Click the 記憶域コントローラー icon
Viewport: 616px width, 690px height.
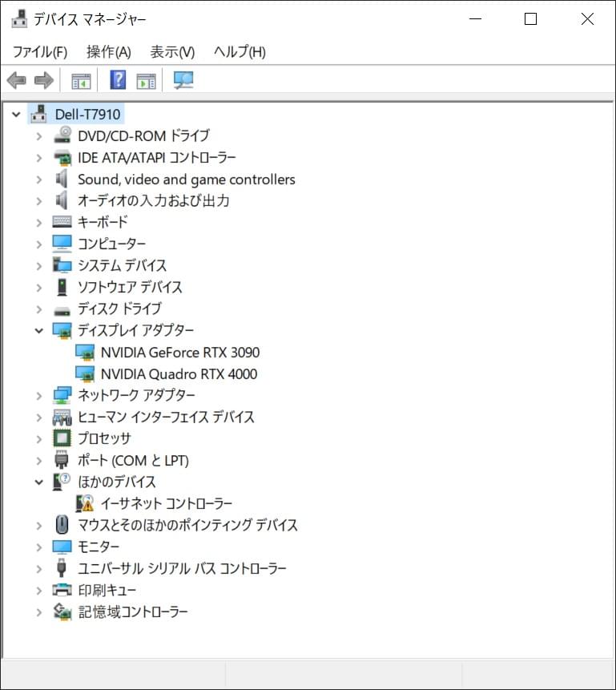point(62,611)
